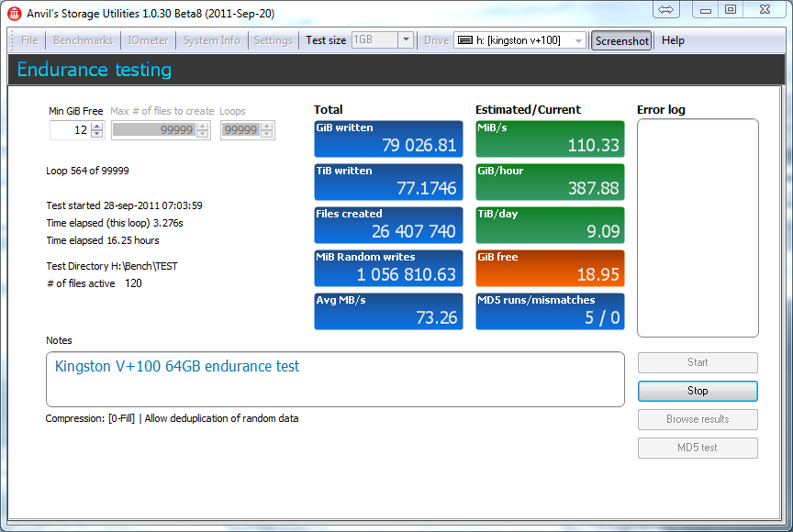The width and height of the screenshot is (793, 532).
Task: Increase Min GiB Free value
Action: coord(97,127)
